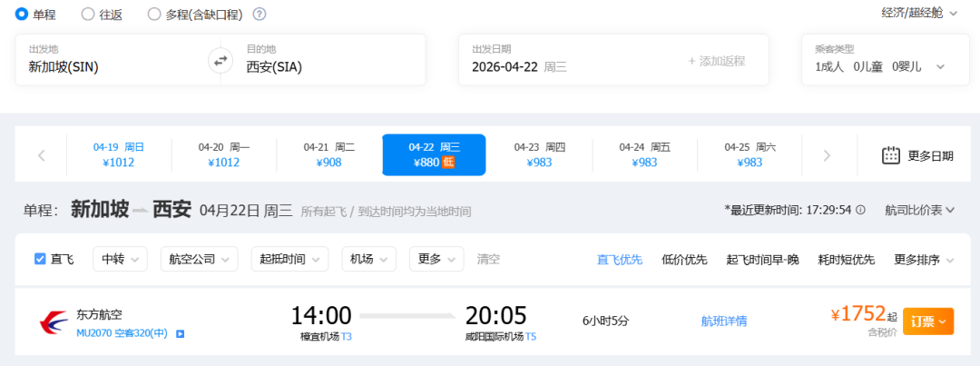The width and height of the screenshot is (980, 366).
Task: Click the help question mark icon
Action: 260,15
